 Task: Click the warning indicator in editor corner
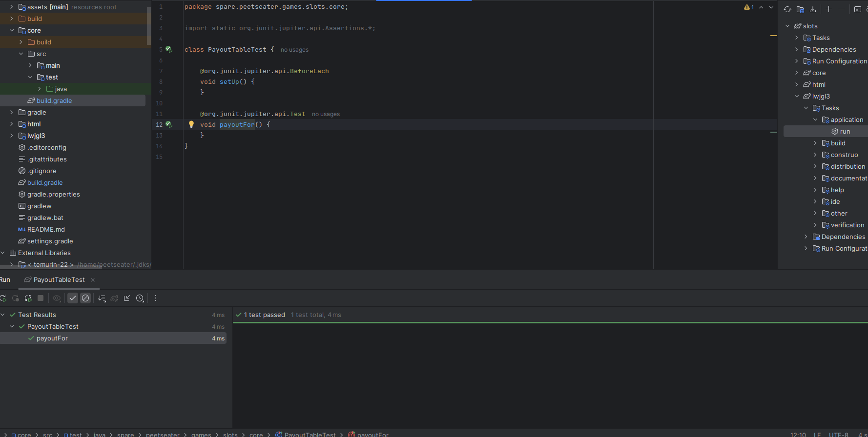point(749,7)
